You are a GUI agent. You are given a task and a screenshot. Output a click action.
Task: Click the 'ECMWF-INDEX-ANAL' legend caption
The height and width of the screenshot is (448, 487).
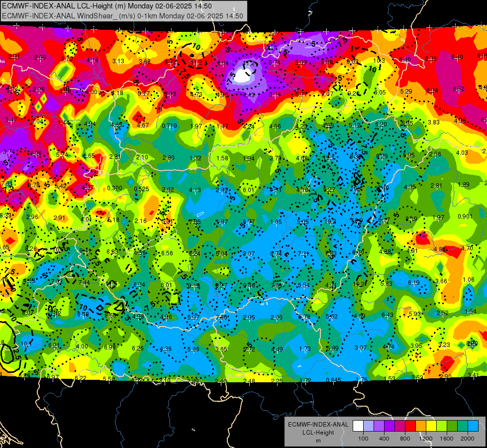pyautogui.click(x=318, y=425)
